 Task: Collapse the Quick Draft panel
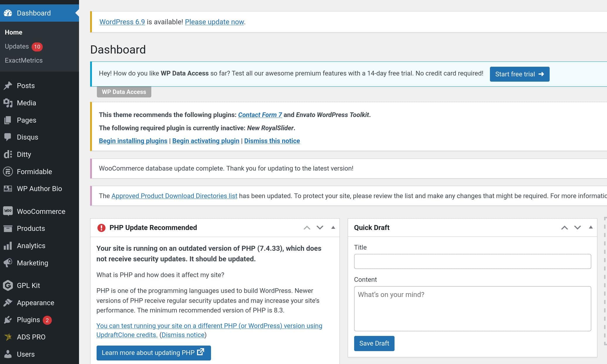tap(591, 227)
